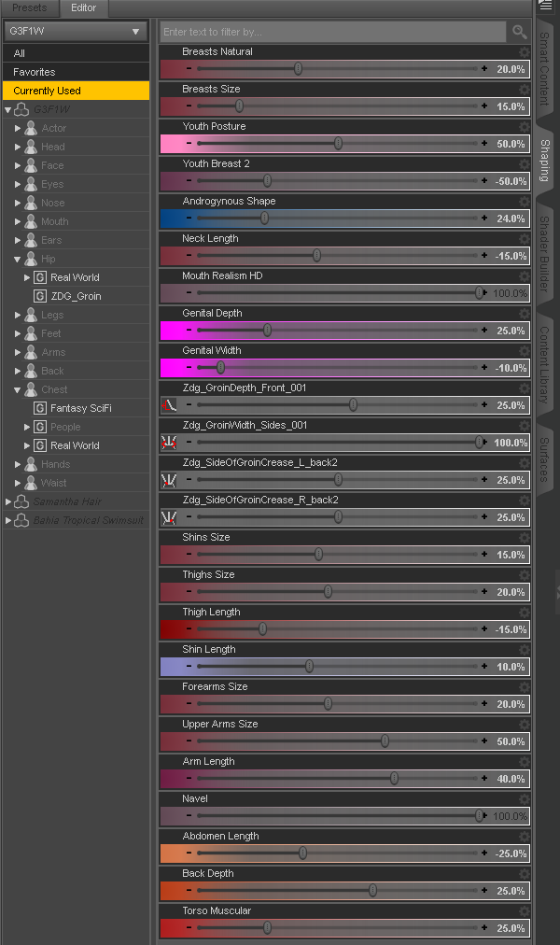Open settings gear for Youth Posture
The width and height of the screenshot is (560, 945).
click(x=525, y=127)
